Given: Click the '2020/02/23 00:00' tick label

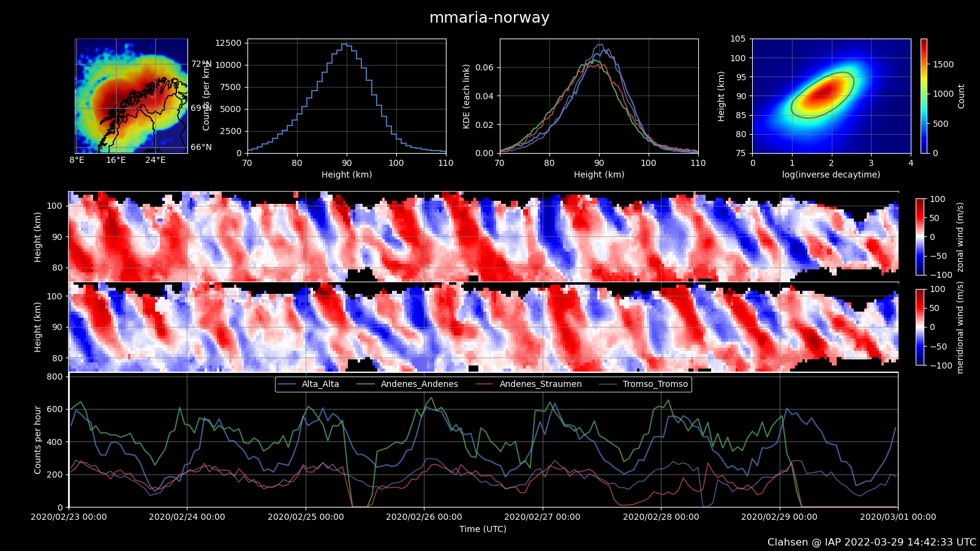Looking at the screenshot, I should pos(69,517).
